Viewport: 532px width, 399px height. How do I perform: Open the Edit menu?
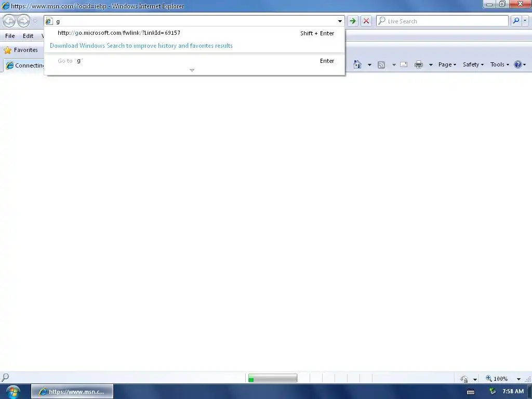point(28,36)
